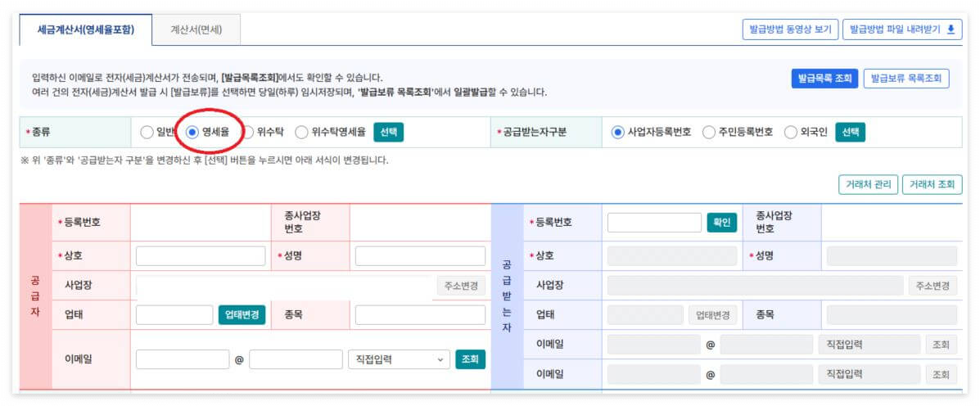Open second recipient email 직접입력 dropdown
The width and height of the screenshot is (980, 406).
(x=869, y=374)
